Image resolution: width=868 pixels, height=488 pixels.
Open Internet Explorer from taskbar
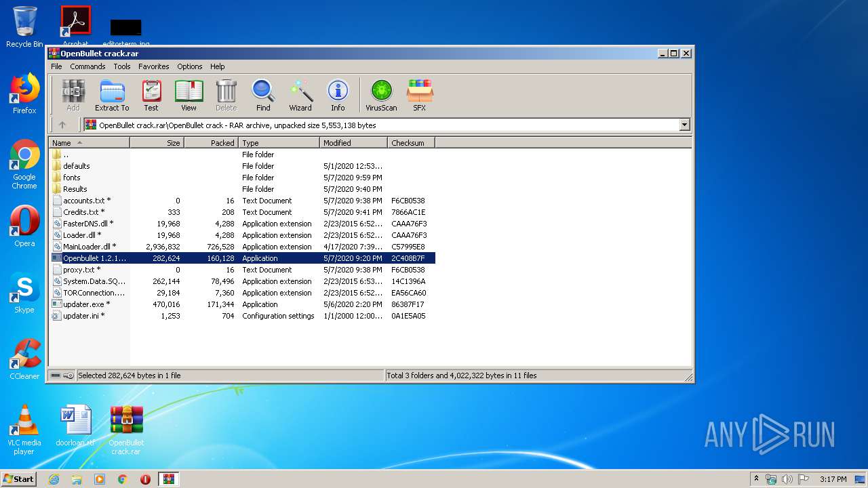click(x=54, y=479)
